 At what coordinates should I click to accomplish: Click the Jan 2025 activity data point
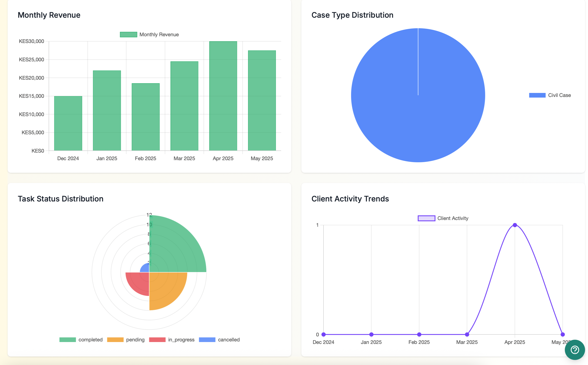click(x=371, y=334)
